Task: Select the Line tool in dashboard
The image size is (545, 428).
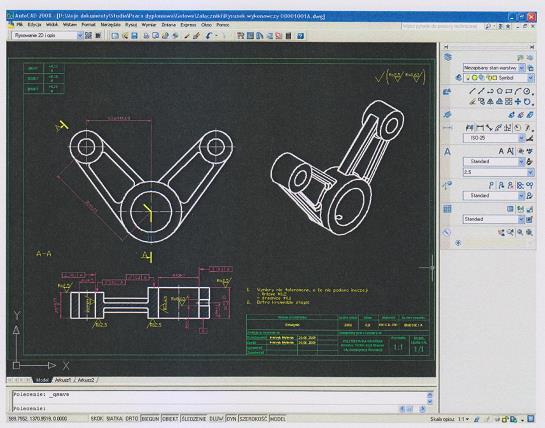Action: click(x=472, y=91)
